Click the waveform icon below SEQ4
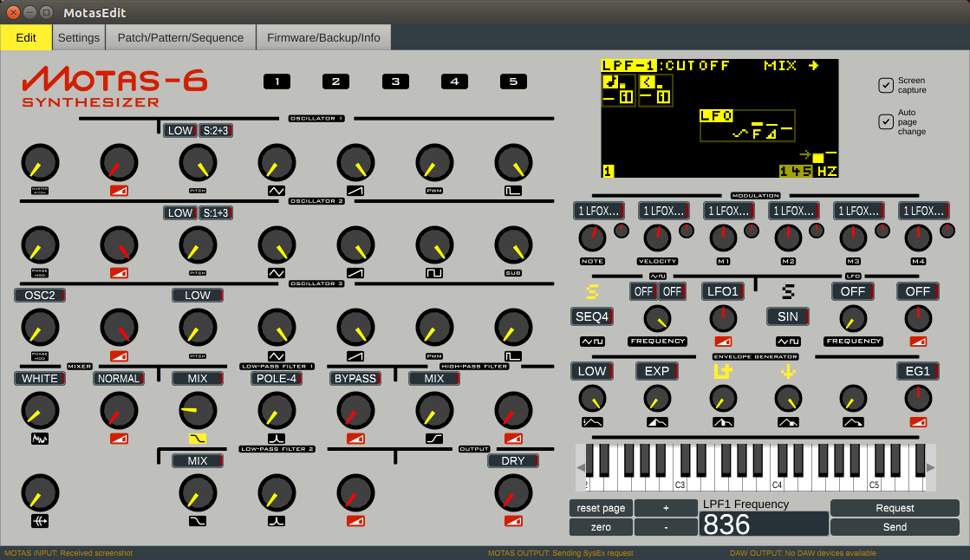Image resolution: width=970 pixels, height=560 pixels. pyautogui.click(x=592, y=342)
